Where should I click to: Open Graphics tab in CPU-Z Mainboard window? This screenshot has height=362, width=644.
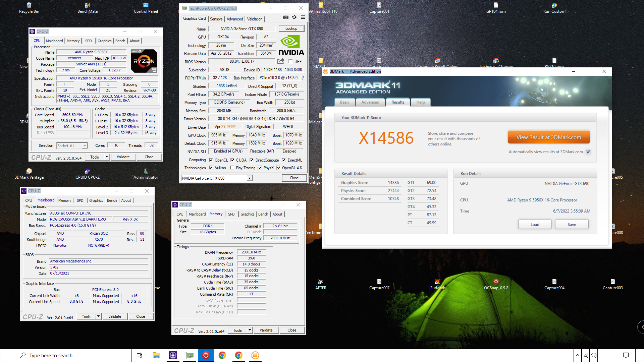pos(96,200)
